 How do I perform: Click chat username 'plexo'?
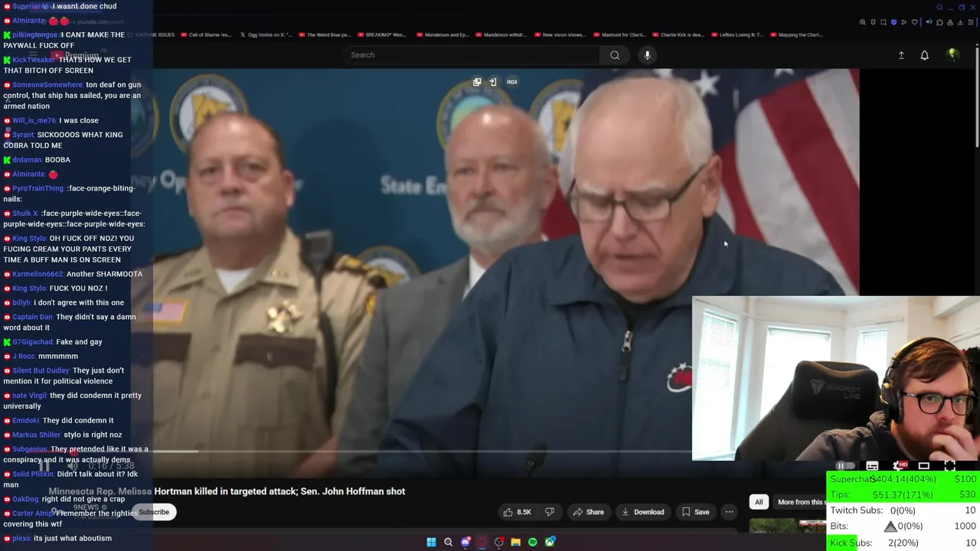point(21,538)
